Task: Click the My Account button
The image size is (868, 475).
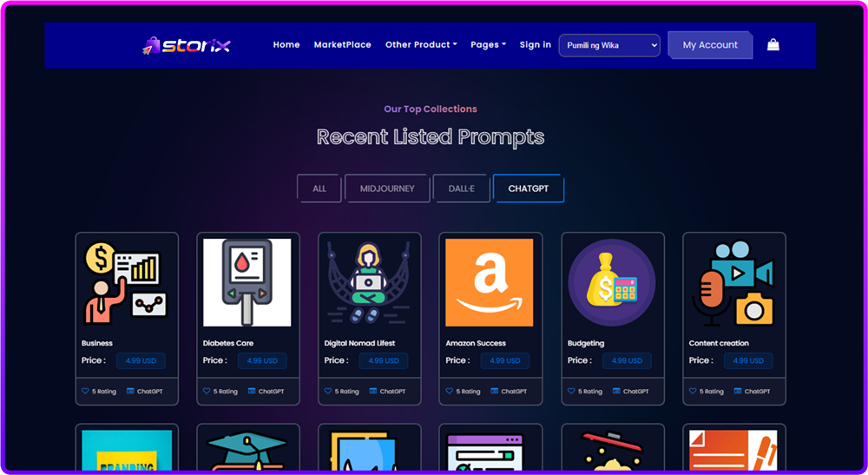Action: [x=710, y=45]
